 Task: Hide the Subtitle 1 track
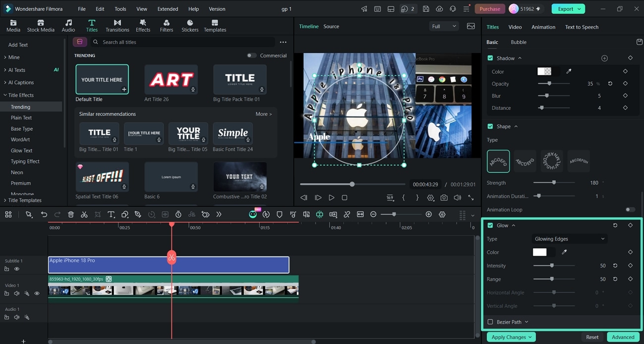pyautogui.click(x=17, y=269)
